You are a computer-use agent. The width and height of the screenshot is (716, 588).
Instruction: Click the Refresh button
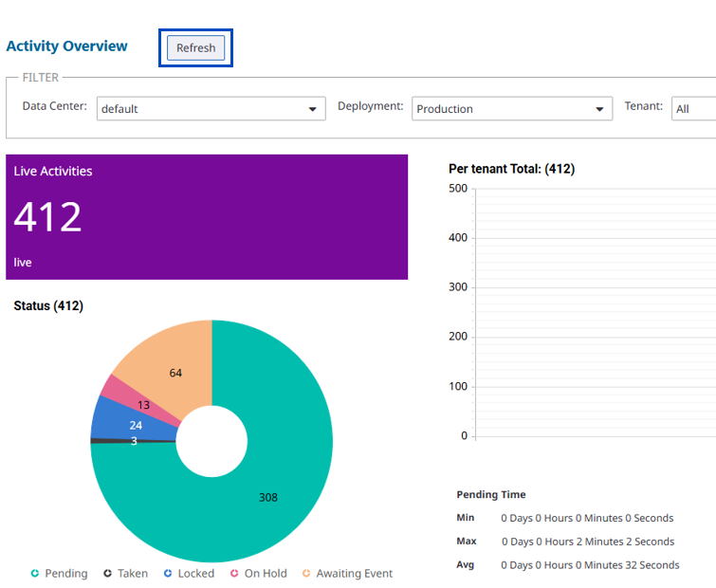point(195,48)
